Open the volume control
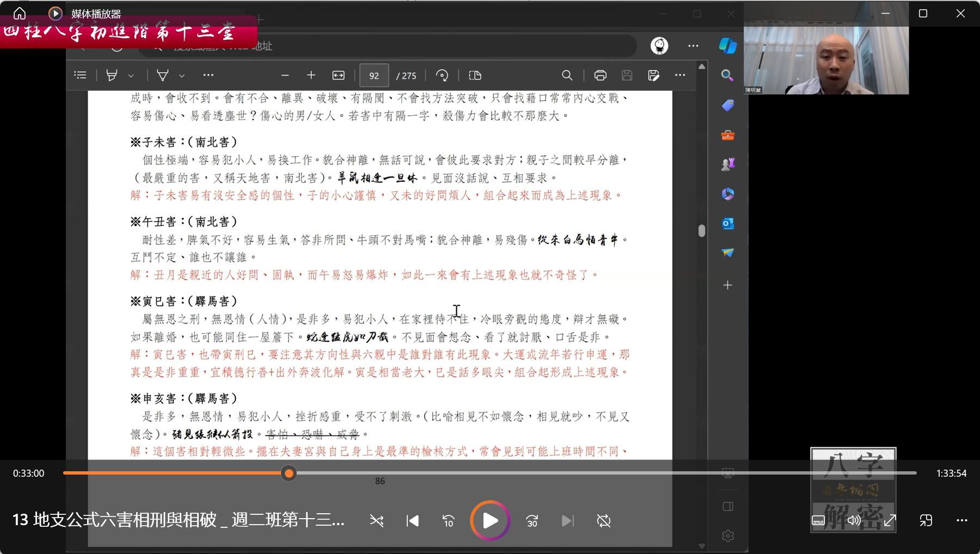Viewport: 980px width, 554px height. 854,521
